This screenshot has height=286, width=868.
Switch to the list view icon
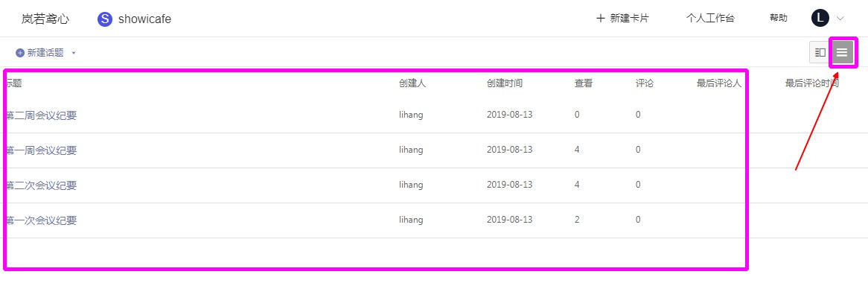click(841, 53)
